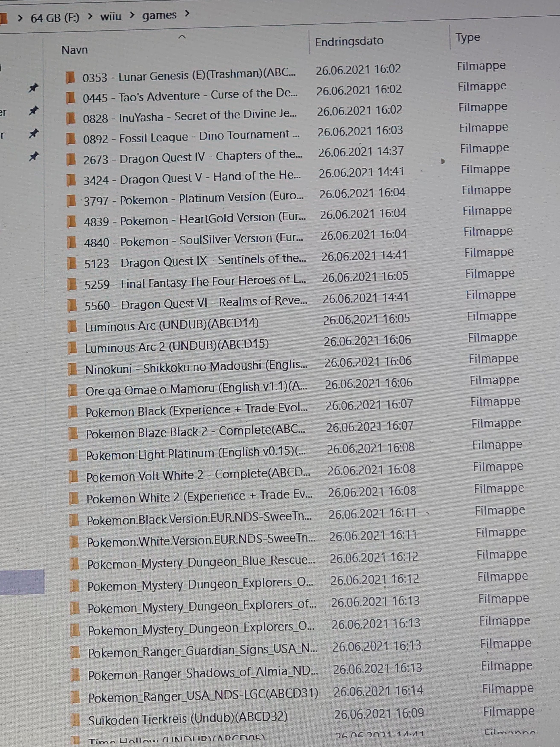Image resolution: width=560 pixels, height=747 pixels.
Task: Select folder Pokemon_Mystery_Dungeon_Explorers_of
Action: coord(202,607)
